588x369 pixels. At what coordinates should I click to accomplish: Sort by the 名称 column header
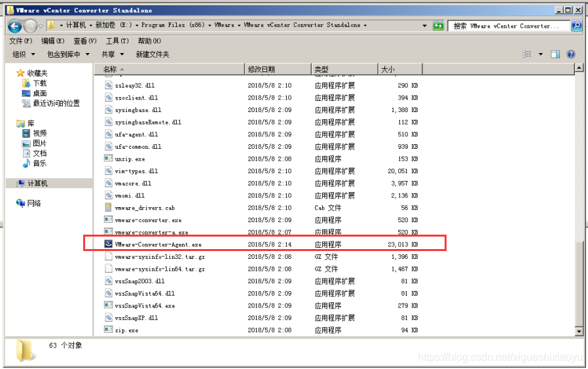(169, 69)
